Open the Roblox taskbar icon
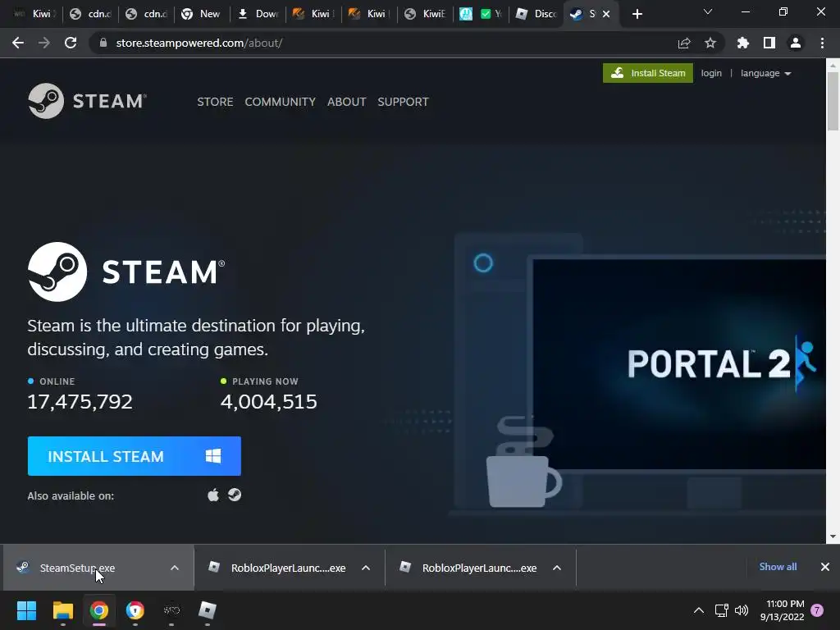 208,610
